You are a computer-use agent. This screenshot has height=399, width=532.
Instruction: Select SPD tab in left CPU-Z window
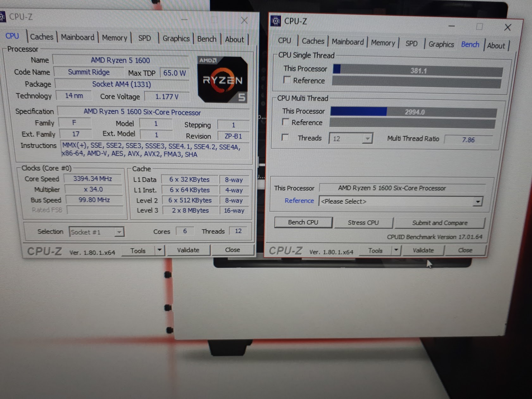[145, 38]
